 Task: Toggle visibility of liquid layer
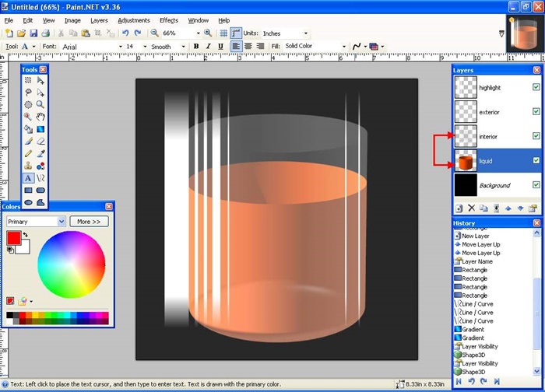(x=536, y=160)
